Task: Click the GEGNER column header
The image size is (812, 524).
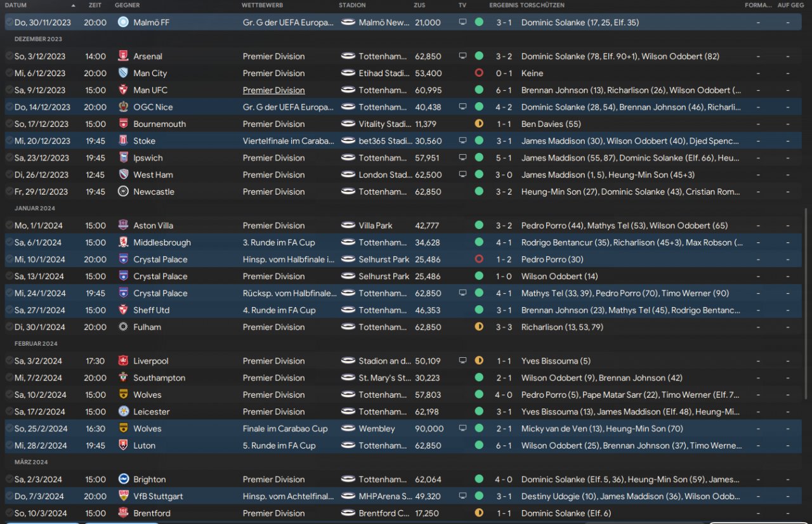Action: (128, 5)
